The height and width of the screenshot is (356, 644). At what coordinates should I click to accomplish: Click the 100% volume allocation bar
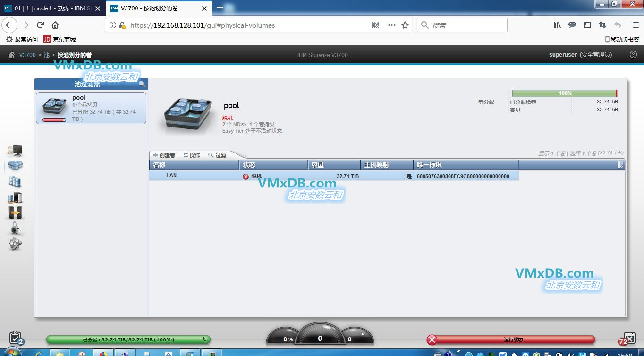[x=565, y=93]
